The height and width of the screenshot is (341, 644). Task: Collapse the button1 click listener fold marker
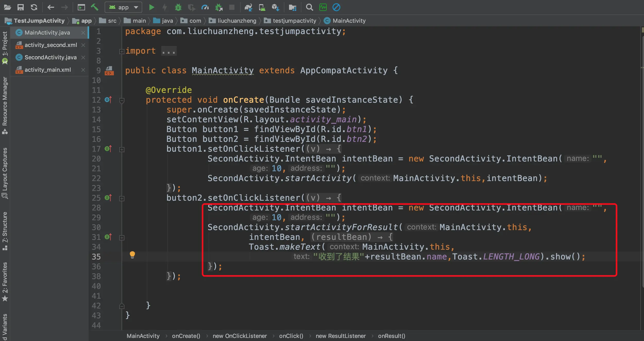pyautogui.click(x=122, y=149)
